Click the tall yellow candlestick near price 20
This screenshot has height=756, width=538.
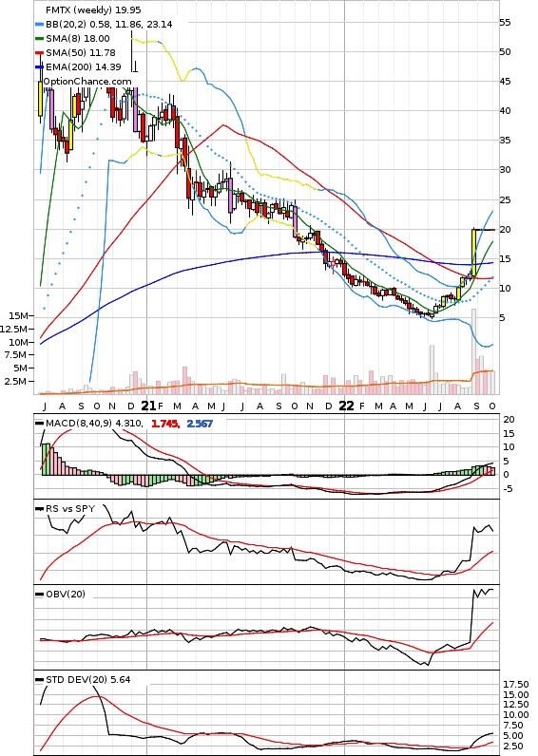tap(473, 253)
